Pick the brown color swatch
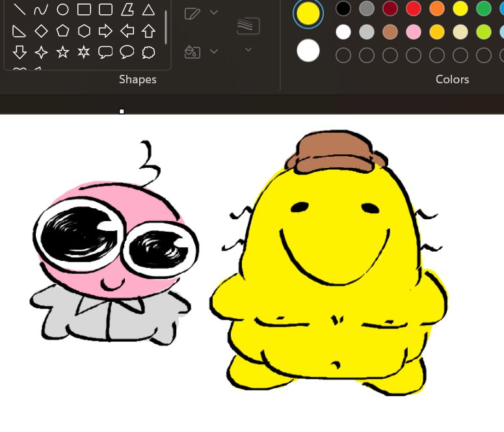Viewport: 504px width, 432px height. point(390,32)
